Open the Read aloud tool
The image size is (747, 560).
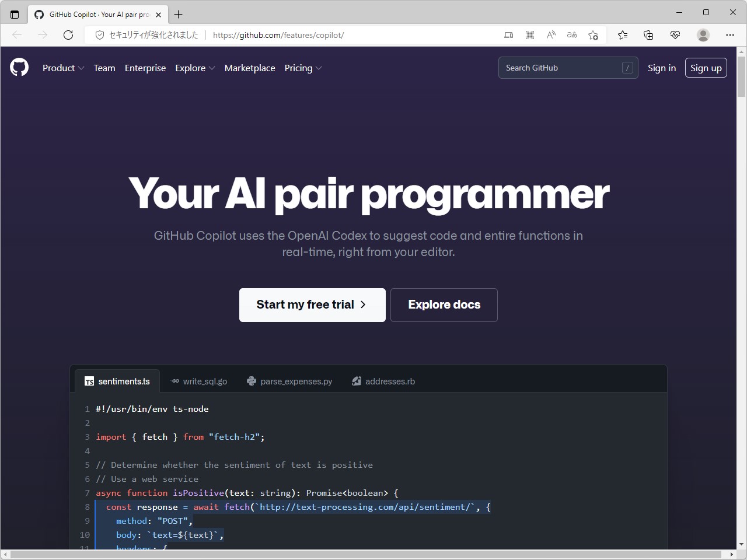[x=550, y=35]
